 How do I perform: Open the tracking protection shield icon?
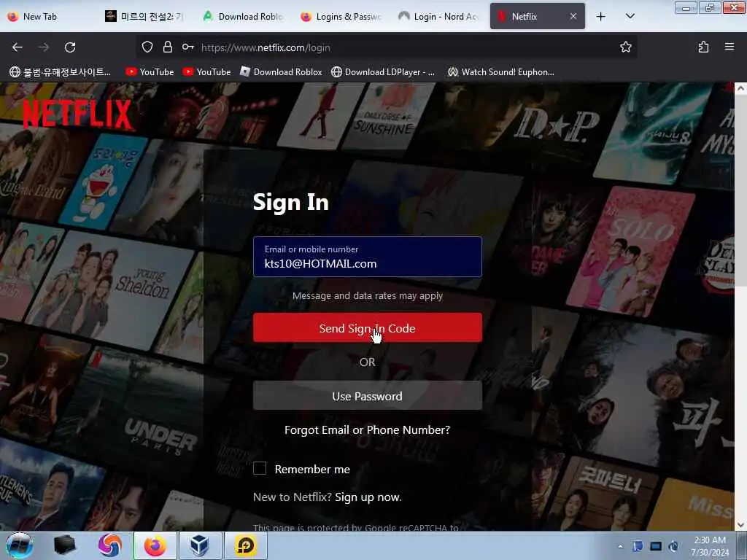click(147, 47)
